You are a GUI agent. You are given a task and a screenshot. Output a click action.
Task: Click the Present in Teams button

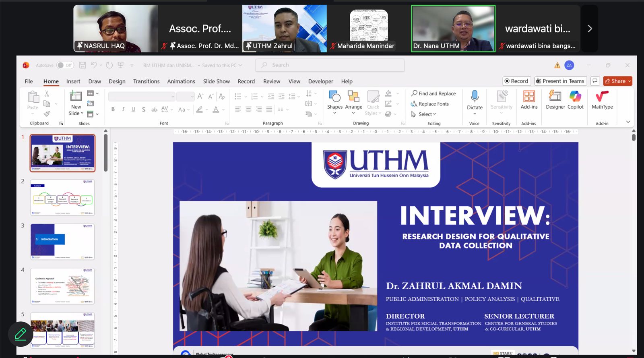(x=560, y=81)
